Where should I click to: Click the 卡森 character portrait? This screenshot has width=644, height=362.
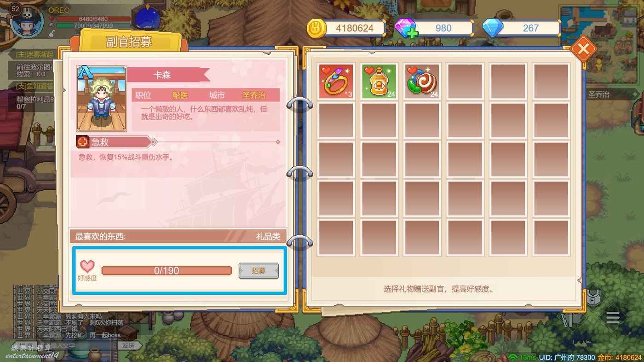(101, 99)
